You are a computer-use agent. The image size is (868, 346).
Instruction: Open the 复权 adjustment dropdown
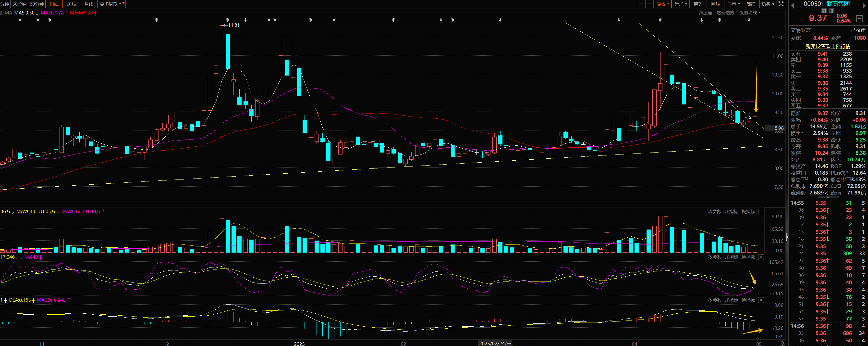663,4
